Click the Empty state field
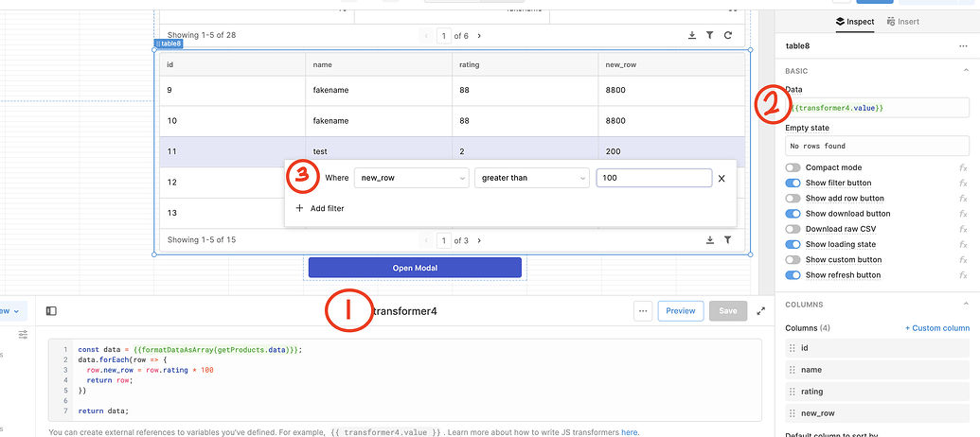 pos(878,146)
